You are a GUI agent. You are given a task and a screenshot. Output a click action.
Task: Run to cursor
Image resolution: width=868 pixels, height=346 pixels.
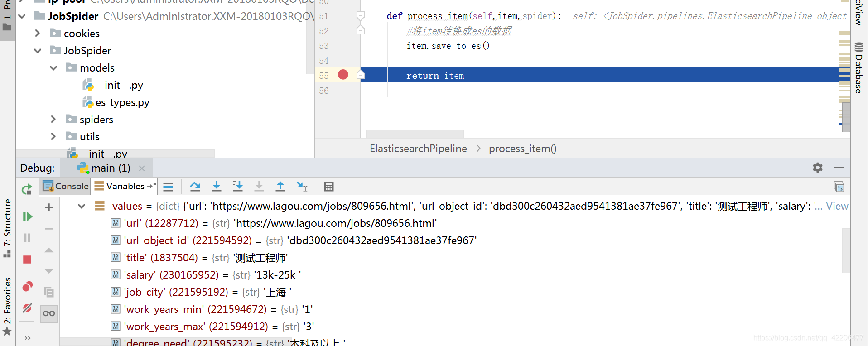(x=302, y=187)
